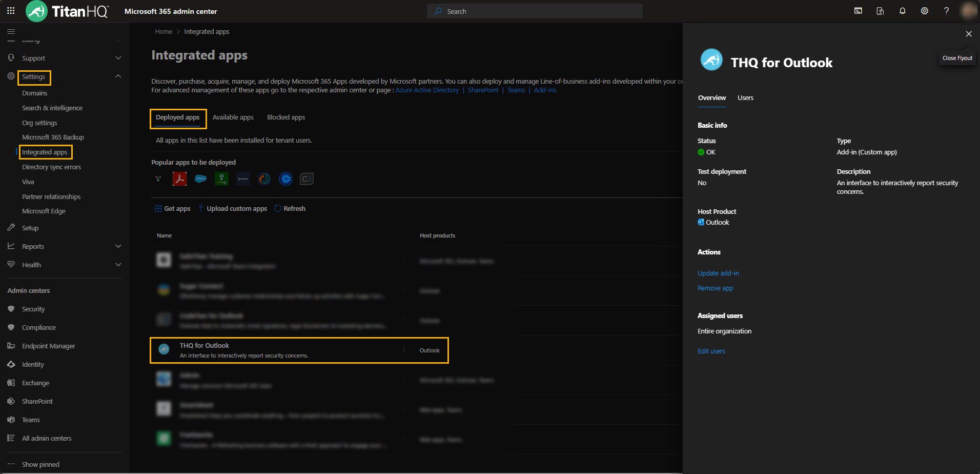The width and height of the screenshot is (980, 474).
Task: Open the Users tab in flyout
Action: (x=745, y=98)
